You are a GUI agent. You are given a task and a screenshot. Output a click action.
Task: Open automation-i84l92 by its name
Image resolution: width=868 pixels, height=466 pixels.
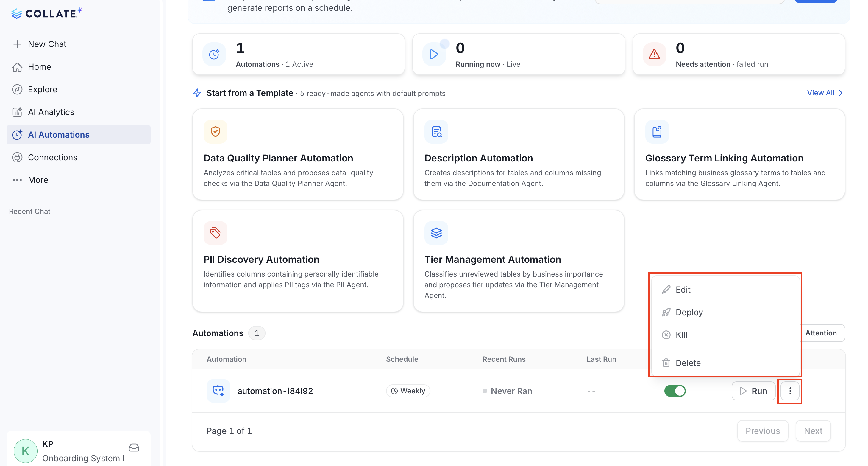pos(275,391)
